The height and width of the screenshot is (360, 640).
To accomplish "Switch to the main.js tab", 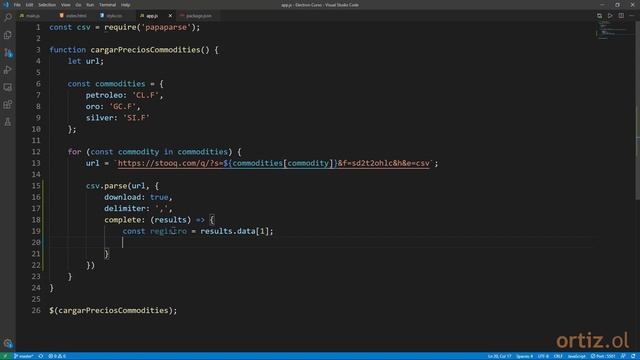I will coord(34,16).
